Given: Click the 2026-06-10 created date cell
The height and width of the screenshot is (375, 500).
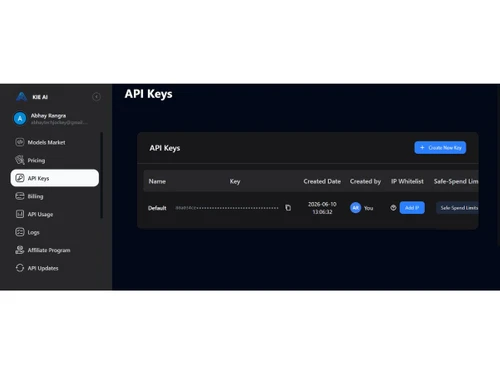Looking at the screenshot, I should (322, 208).
